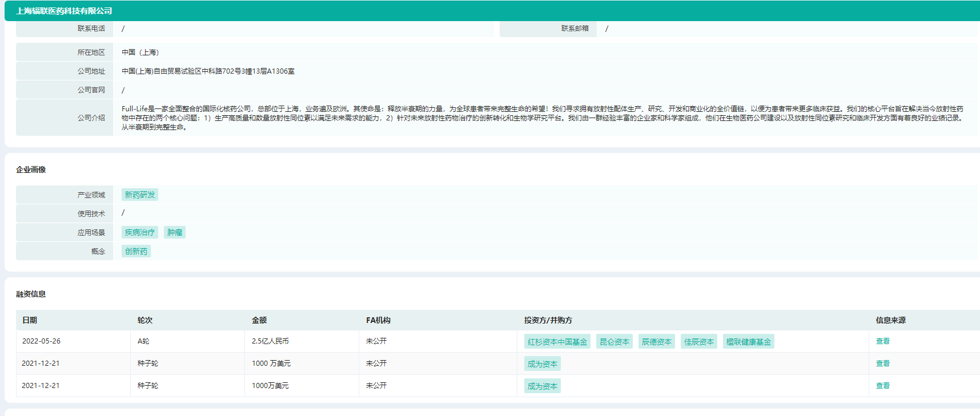
Task: Click the 信息来源 column header
Action: [890, 320]
